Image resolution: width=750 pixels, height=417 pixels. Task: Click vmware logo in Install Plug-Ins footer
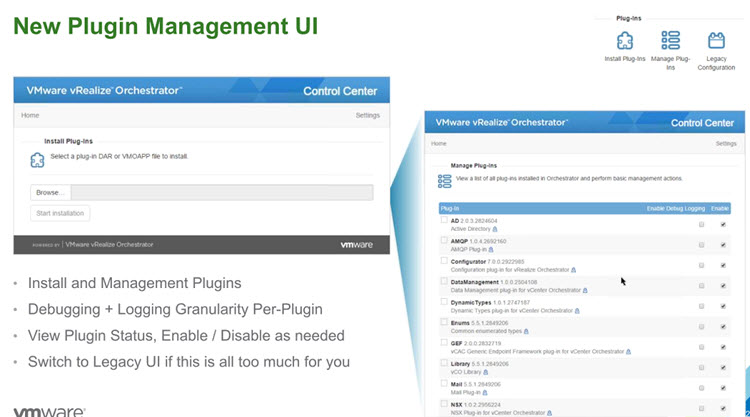coord(356,245)
